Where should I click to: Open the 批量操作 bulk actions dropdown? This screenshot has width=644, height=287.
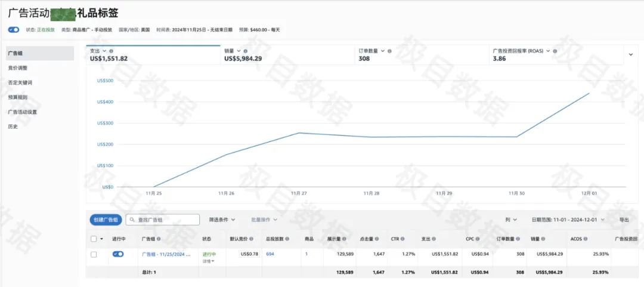click(264, 220)
